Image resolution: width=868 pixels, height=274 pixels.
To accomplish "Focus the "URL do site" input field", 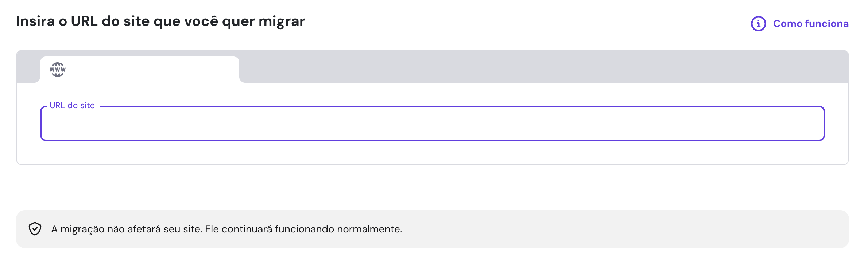I will coord(432,124).
